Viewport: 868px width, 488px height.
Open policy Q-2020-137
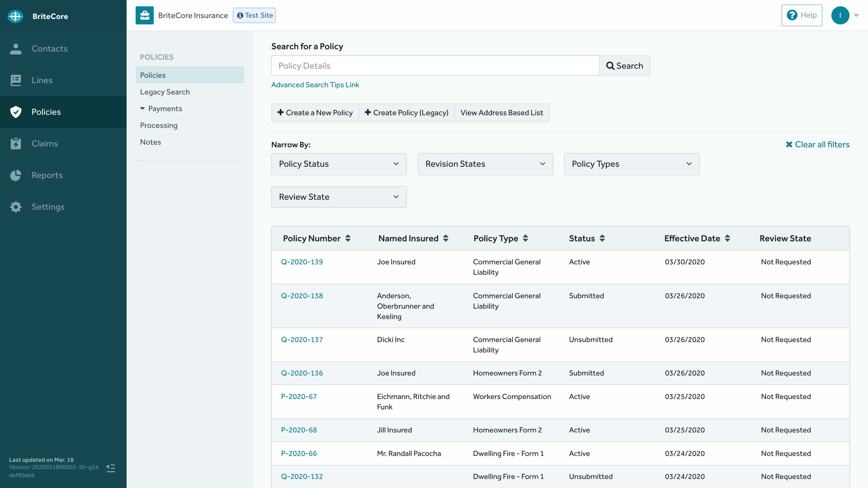[x=302, y=340]
